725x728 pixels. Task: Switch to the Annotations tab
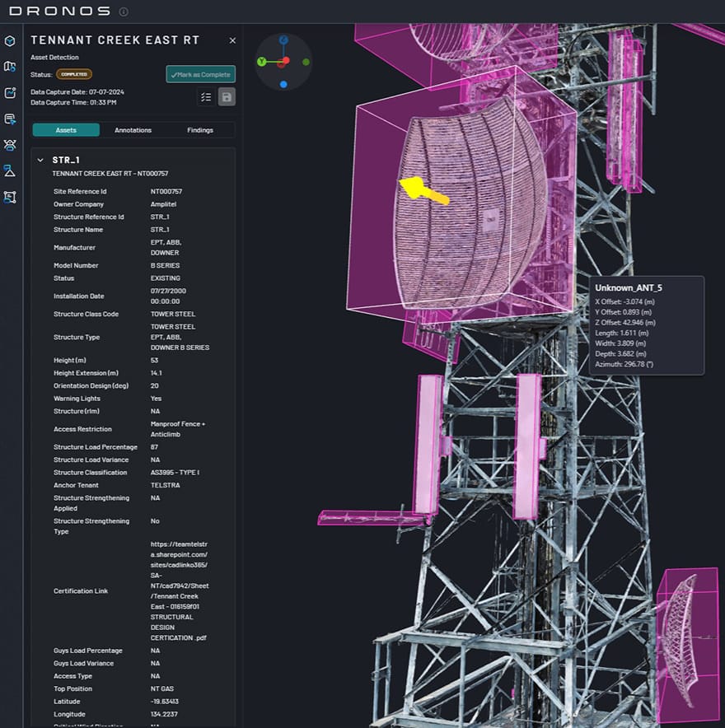(133, 130)
